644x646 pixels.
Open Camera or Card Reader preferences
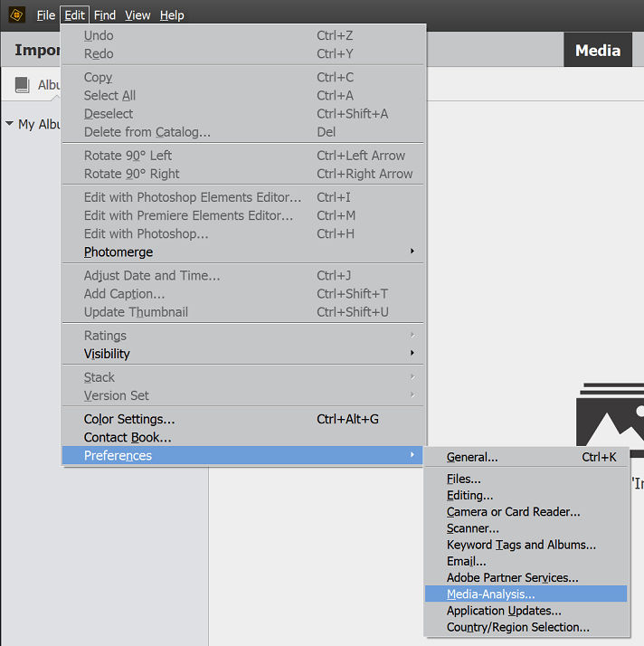coord(526,512)
